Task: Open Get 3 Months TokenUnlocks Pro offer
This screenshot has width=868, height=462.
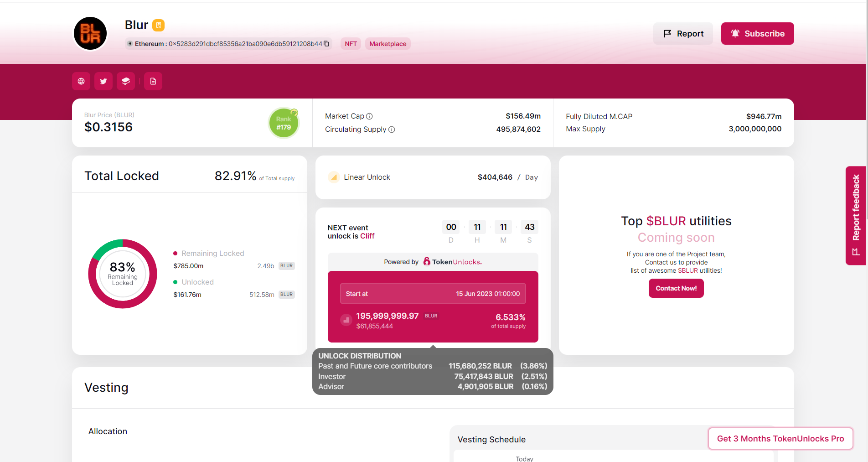Action: 780,439
